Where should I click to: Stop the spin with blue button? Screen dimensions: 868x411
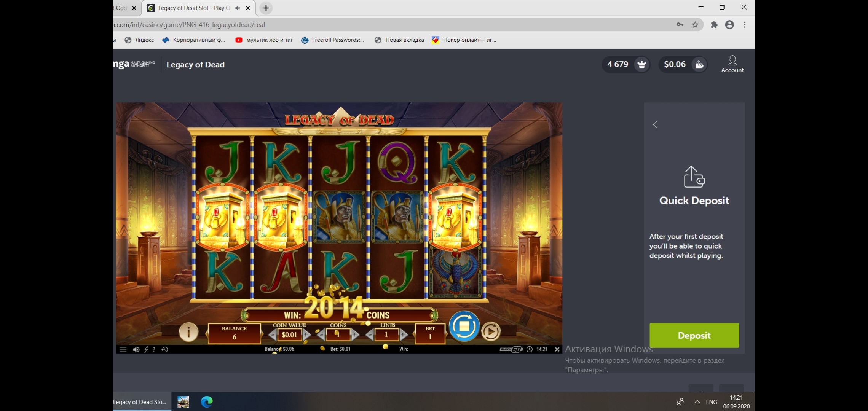(x=464, y=326)
